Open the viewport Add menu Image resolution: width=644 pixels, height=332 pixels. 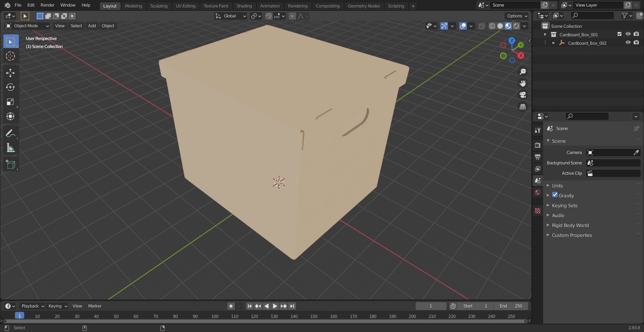(x=92, y=26)
